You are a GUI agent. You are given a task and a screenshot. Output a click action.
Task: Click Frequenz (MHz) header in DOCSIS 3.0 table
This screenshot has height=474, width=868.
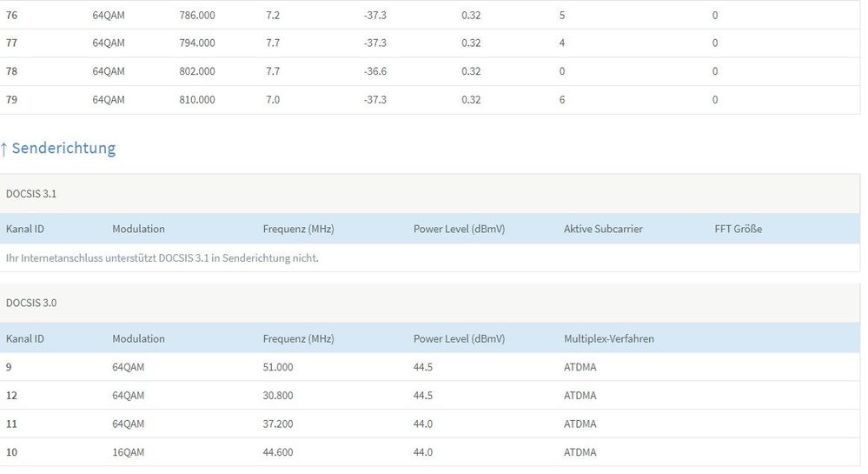coord(298,338)
